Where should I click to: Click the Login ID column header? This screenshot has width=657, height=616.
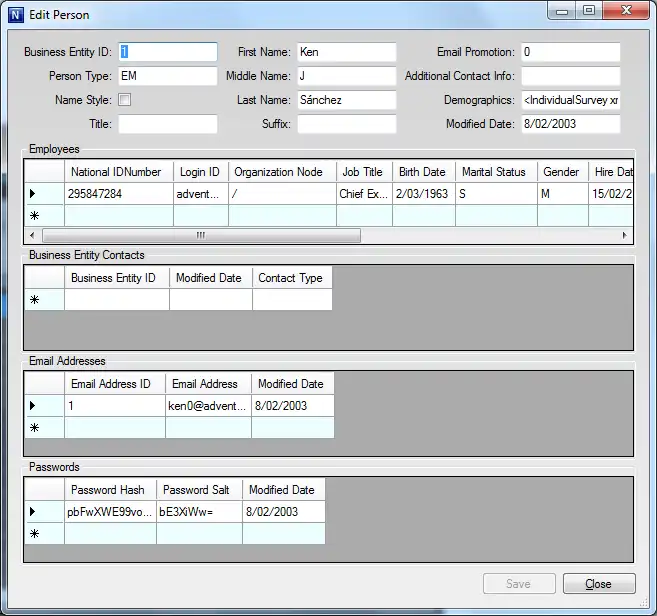point(201,172)
